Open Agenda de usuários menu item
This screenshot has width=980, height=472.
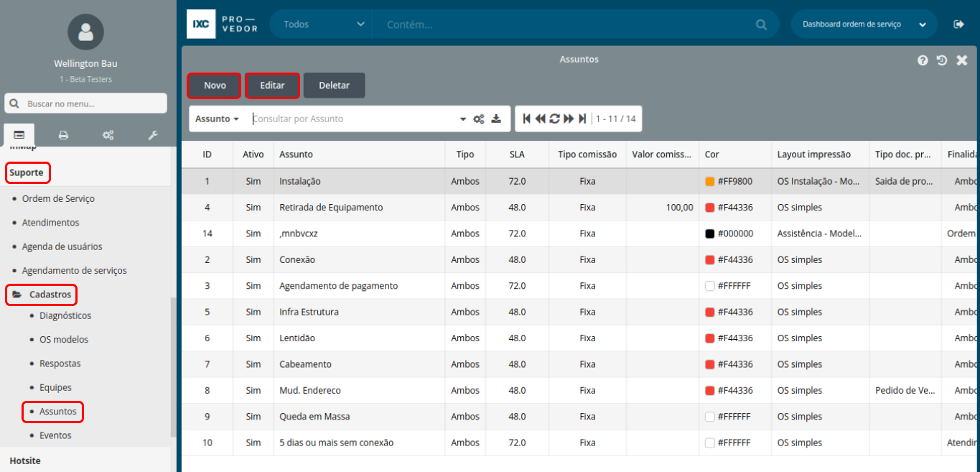(x=62, y=246)
